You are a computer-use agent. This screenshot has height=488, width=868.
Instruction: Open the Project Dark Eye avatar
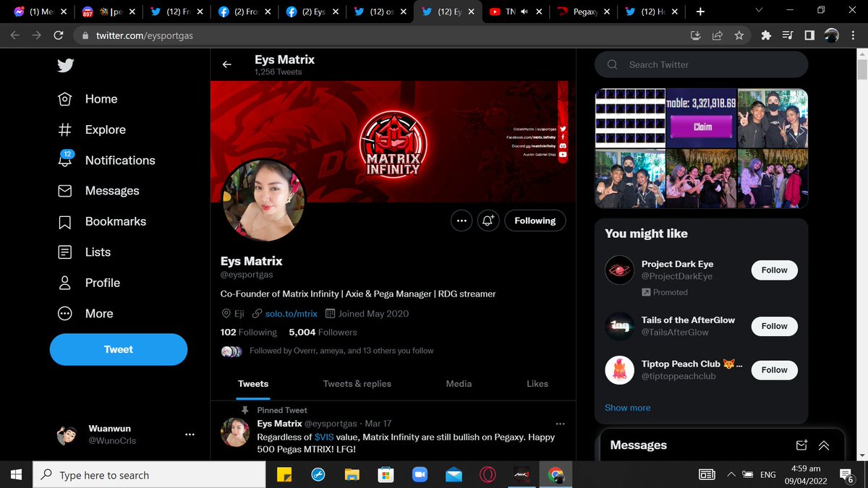(619, 270)
